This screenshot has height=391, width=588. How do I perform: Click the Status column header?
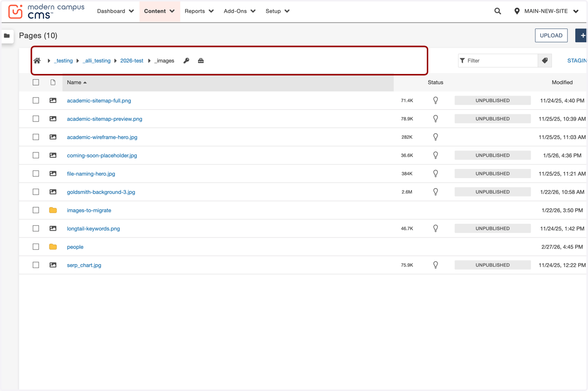pyautogui.click(x=435, y=82)
